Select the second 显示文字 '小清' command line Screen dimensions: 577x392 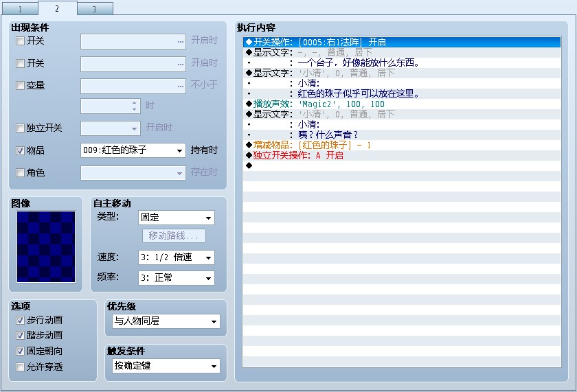pyautogui.click(x=402, y=73)
